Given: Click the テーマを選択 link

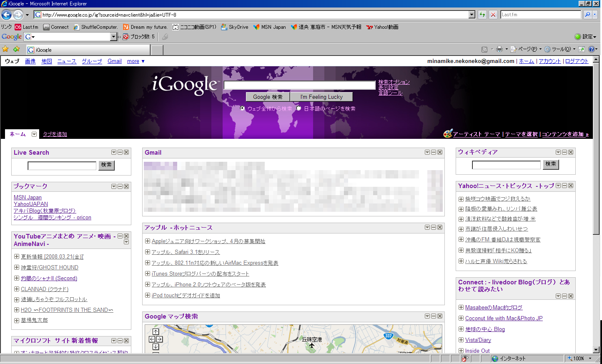Looking at the screenshot, I should (x=521, y=134).
